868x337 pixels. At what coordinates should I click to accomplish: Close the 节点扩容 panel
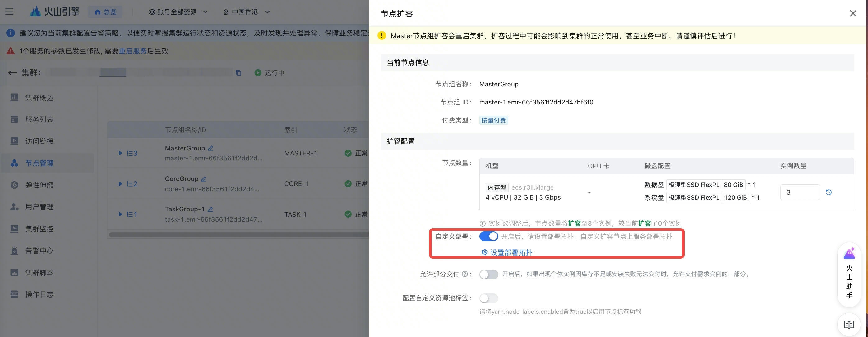click(x=853, y=13)
